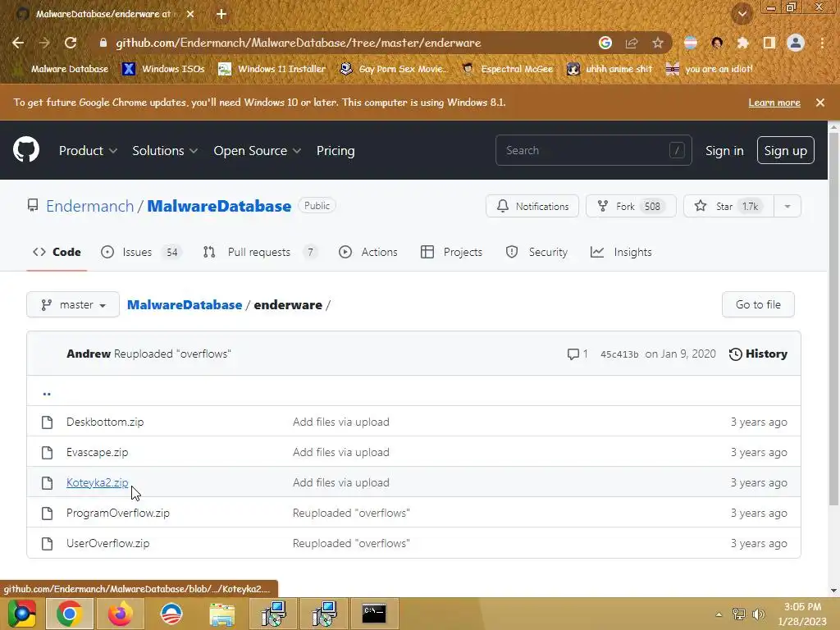The width and height of the screenshot is (840, 630).
Task: Go to the parent directory (..)
Action: click(x=47, y=393)
